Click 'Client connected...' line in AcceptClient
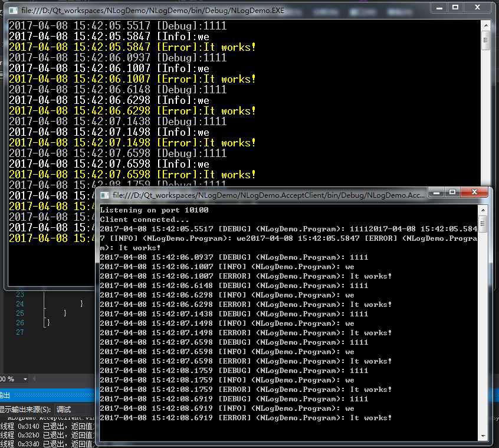 tap(145, 220)
